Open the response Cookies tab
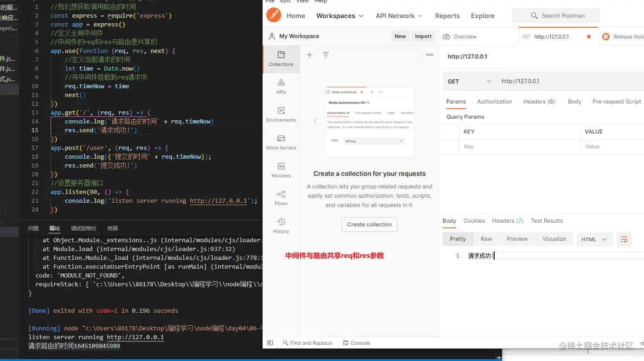The height and width of the screenshot is (361, 644). coord(474,221)
